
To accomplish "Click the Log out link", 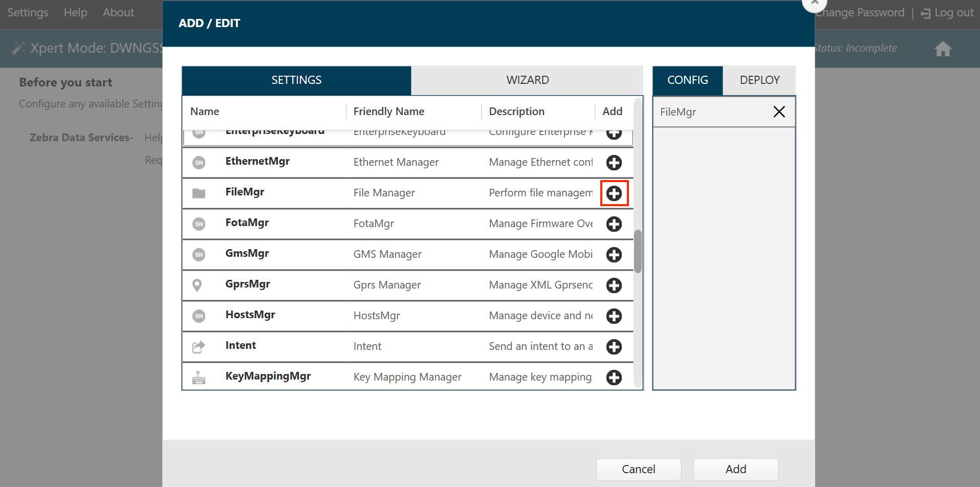I will tap(947, 13).
